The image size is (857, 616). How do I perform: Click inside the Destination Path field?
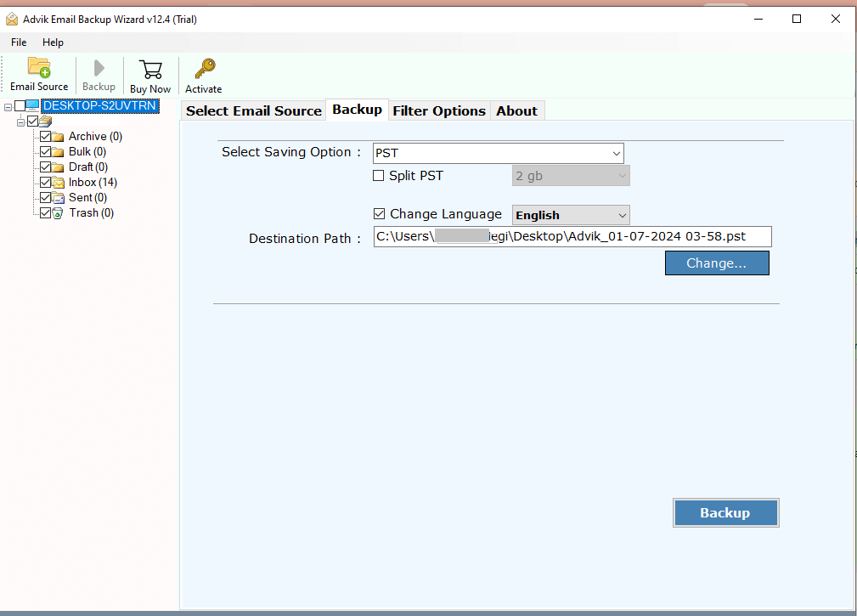pos(572,237)
